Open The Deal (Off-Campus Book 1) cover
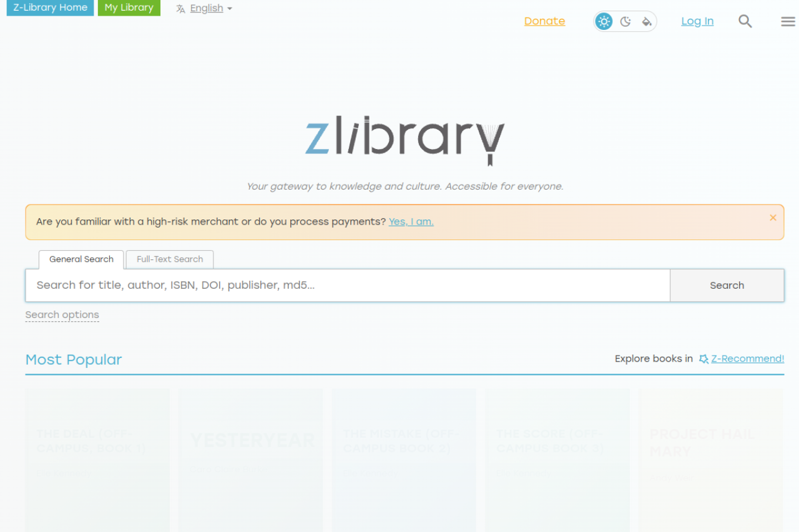Screen dimensions: 799x532 coord(97,460)
